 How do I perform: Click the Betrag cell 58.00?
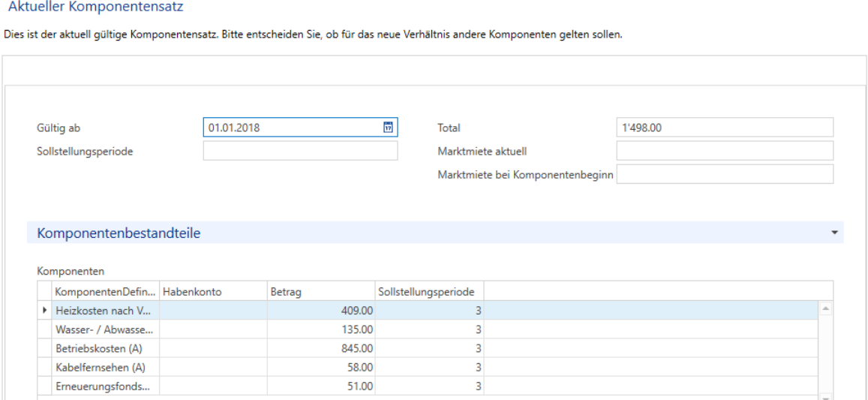[321, 367]
